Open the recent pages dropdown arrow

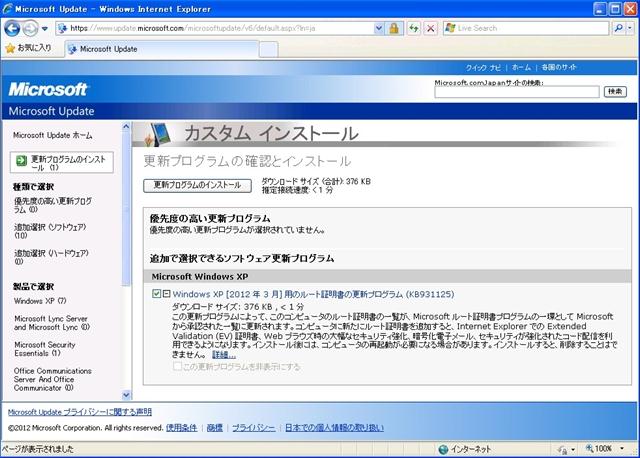(44, 29)
